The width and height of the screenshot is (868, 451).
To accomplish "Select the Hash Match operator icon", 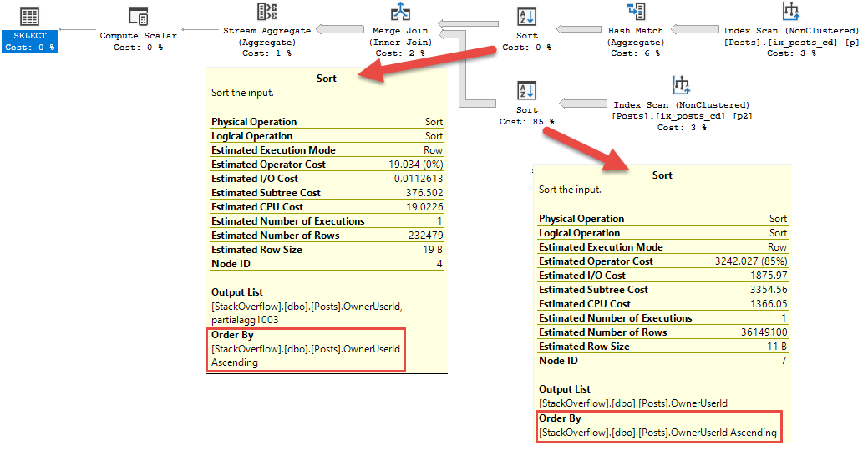I will coord(636,12).
